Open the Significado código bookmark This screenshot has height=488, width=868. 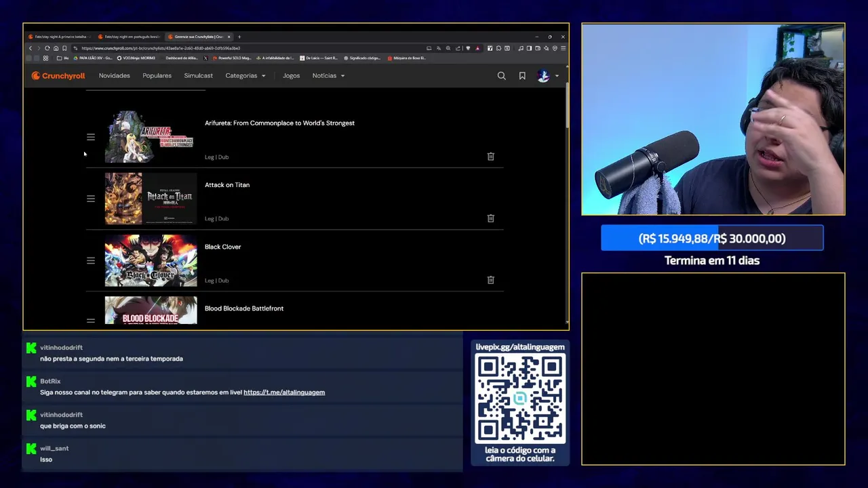pos(362,58)
